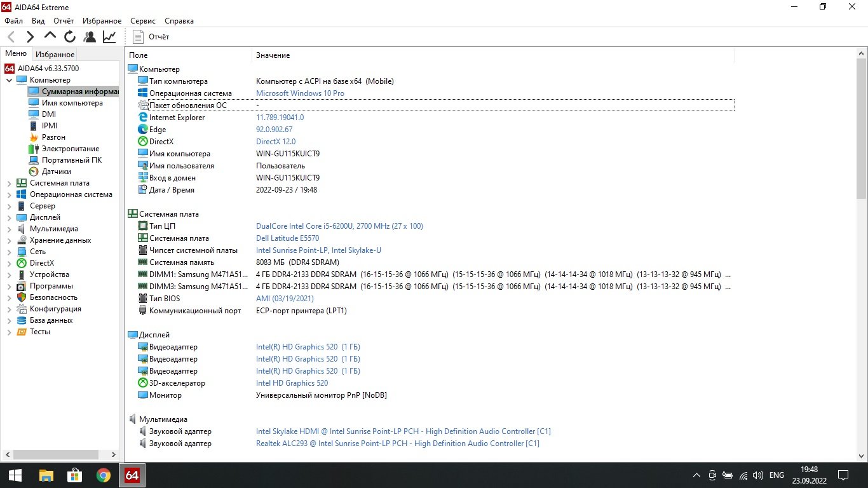The image size is (868, 488).
Task: Open the DirectX 12.0 link
Action: pos(276,142)
